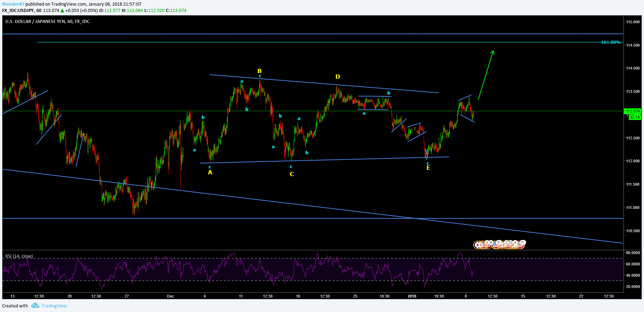644x312 pixels.
Task: Click the 27 date label on the time axis
Action: tap(127, 296)
